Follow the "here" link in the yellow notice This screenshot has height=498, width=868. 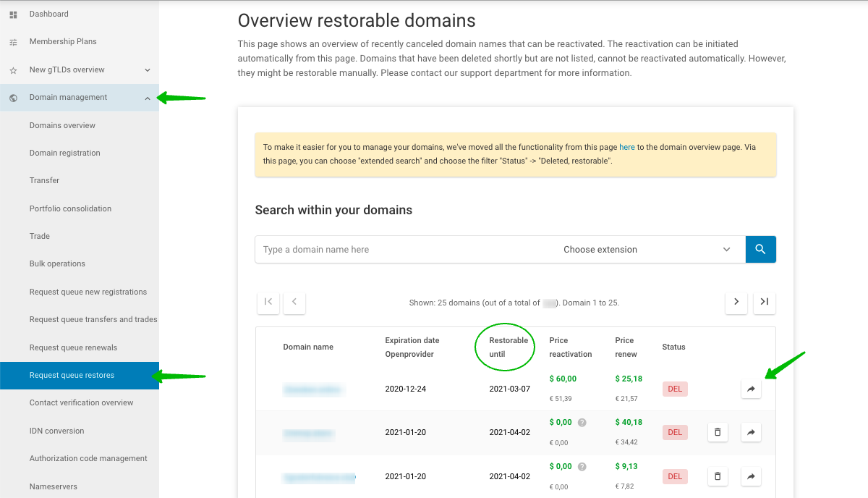tap(627, 147)
